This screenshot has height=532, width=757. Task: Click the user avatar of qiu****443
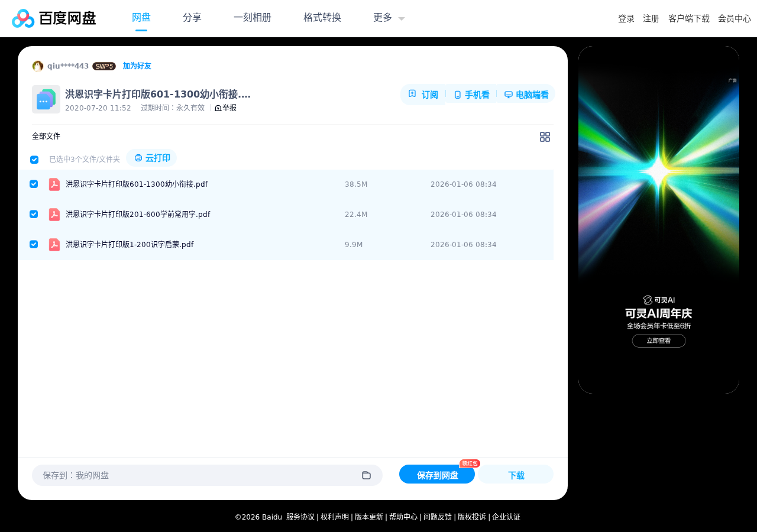(x=38, y=66)
